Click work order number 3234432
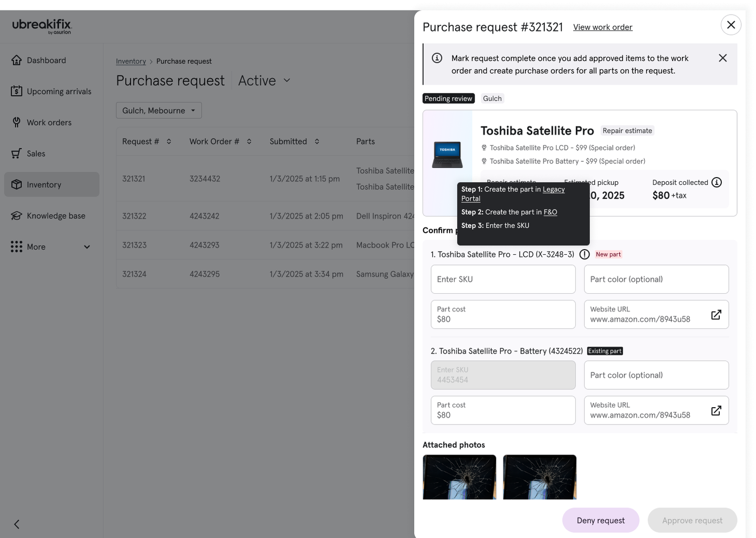The width and height of the screenshot is (756, 538). [x=205, y=179]
